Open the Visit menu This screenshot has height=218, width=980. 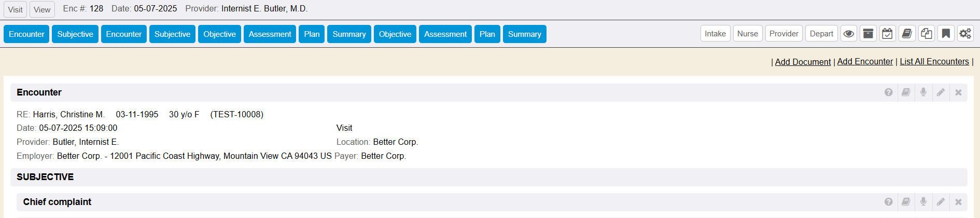point(16,9)
